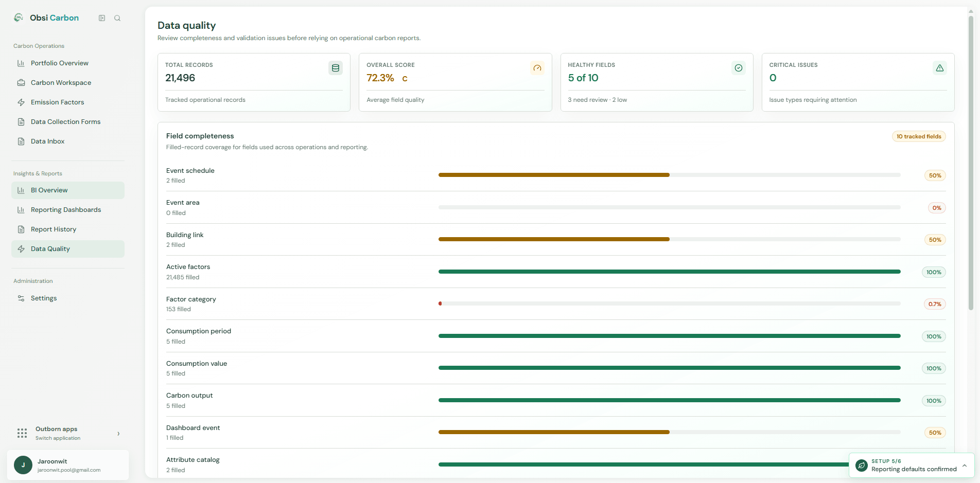Click the "Consumption period" field label

click(x=199, y=331)
